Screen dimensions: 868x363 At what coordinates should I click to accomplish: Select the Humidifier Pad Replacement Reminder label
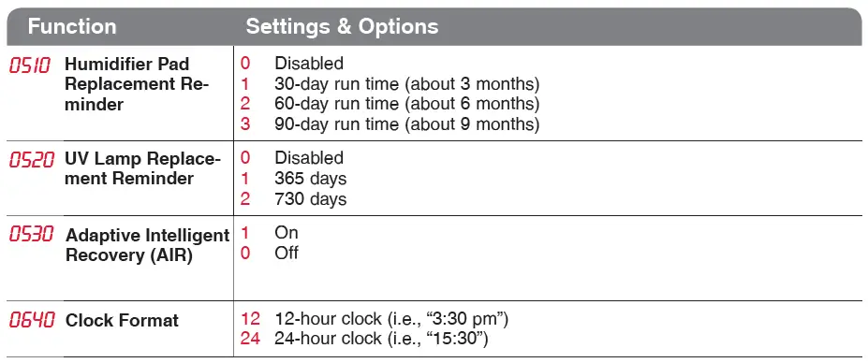[x=137, y=84]
